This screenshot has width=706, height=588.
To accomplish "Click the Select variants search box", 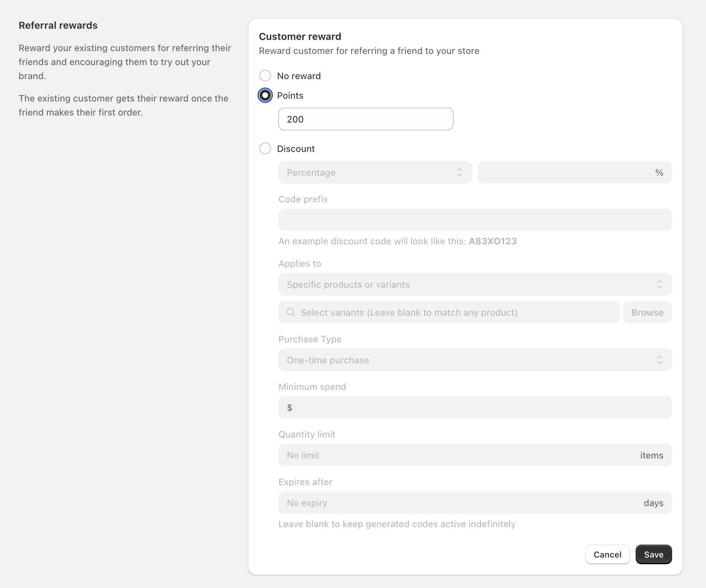I will pos(420,312).
